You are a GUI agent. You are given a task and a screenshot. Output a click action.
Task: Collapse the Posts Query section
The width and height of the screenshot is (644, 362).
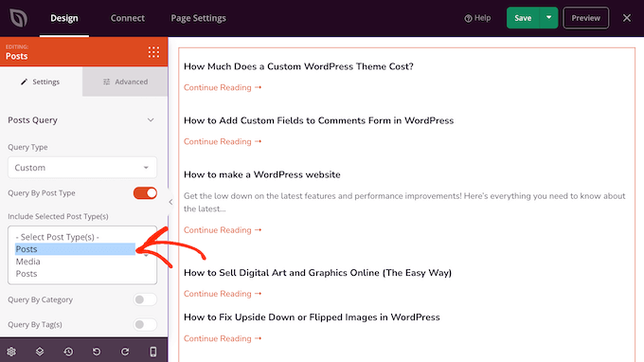point(151,120)
